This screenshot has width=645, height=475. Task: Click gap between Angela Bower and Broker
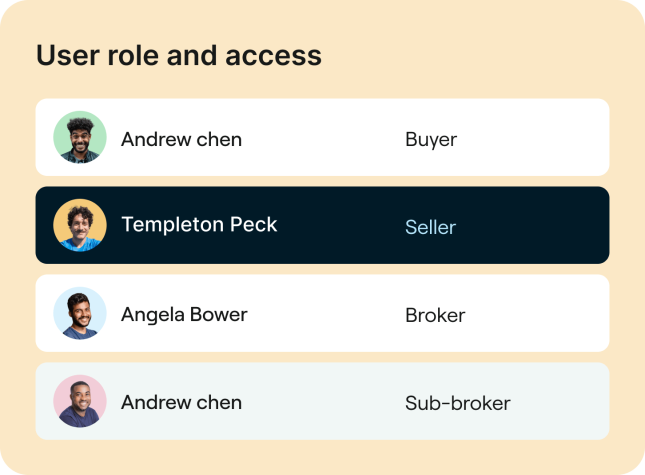(325, 314)
